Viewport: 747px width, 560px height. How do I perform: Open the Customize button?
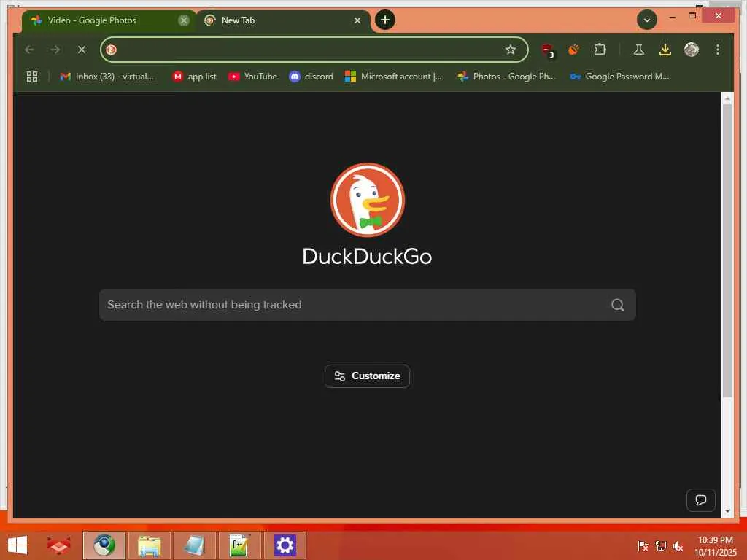click(x=368, y=376)
